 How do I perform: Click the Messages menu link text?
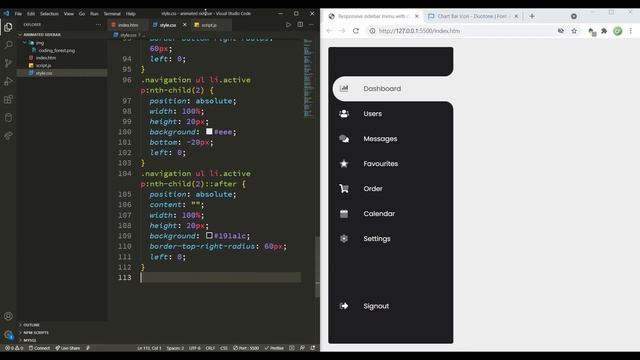pyautogui.click(x=380, y=139)
